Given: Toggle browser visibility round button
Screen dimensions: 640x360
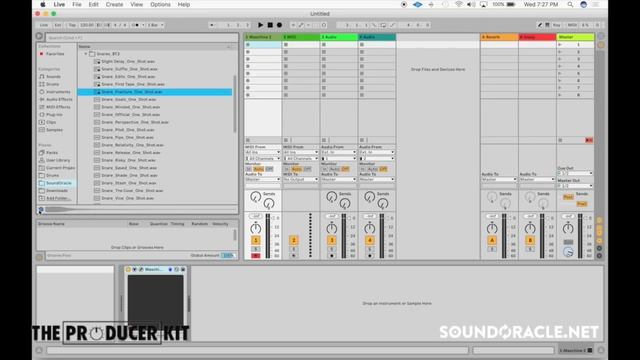Looking at the screenshot, I should pos(39,36).
